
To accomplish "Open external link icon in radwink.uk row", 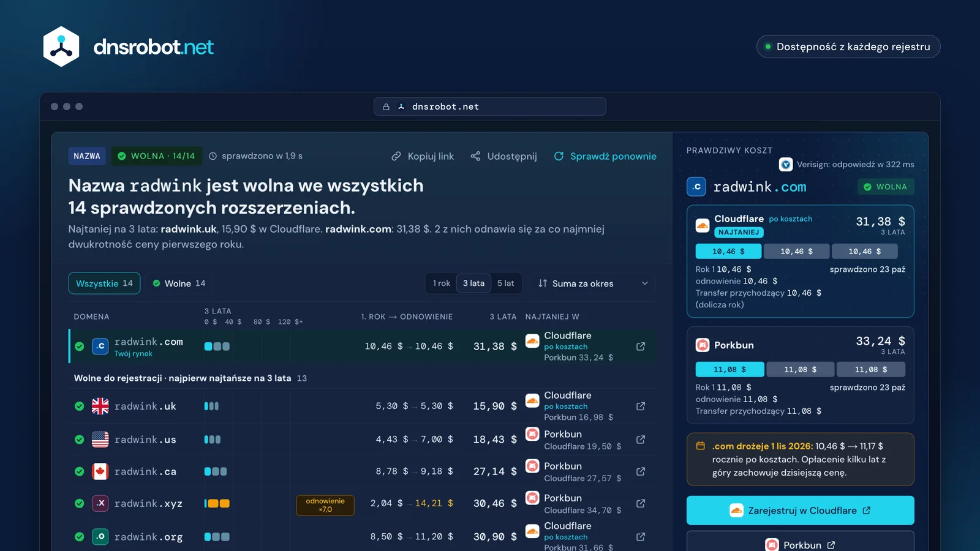I will click(x=641, y=407).
